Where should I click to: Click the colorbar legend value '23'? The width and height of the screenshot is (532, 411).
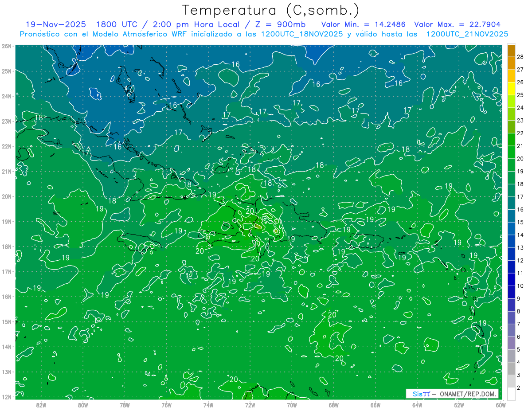tap(520, 121)
